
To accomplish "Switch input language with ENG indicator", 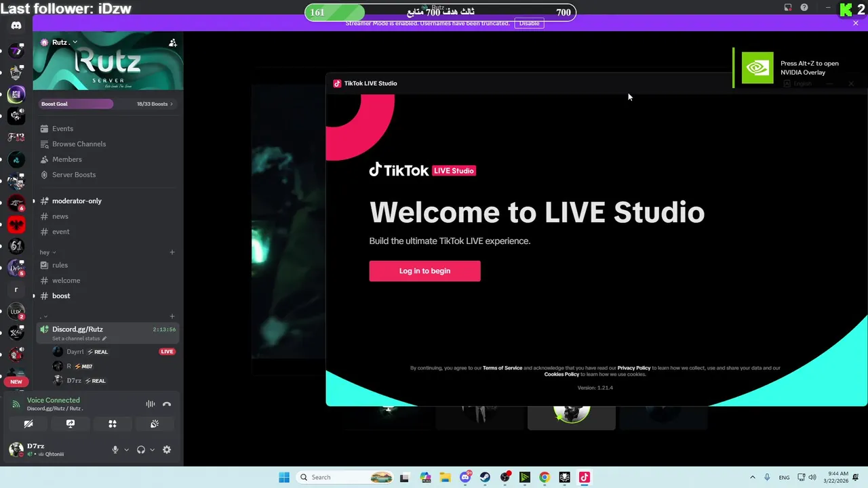I will point(784,477).
